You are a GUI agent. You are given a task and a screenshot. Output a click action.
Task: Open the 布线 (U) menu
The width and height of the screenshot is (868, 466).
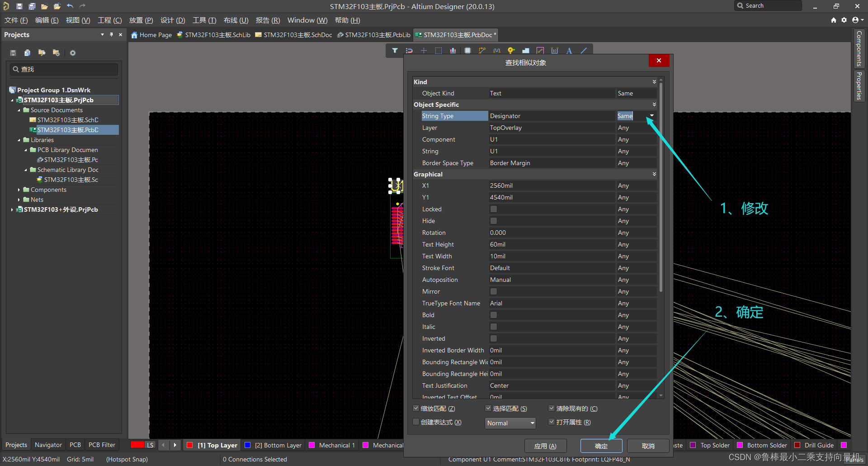[x=236, y=20]
